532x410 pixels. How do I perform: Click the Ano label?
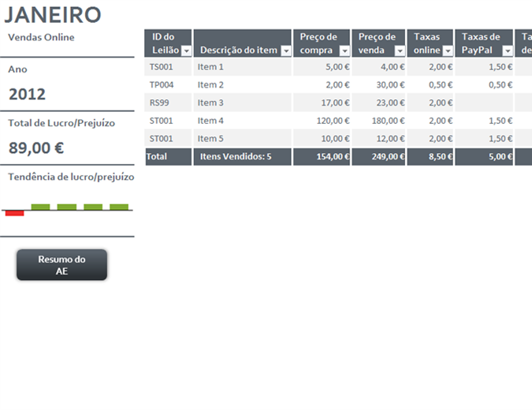coord(17,69)
